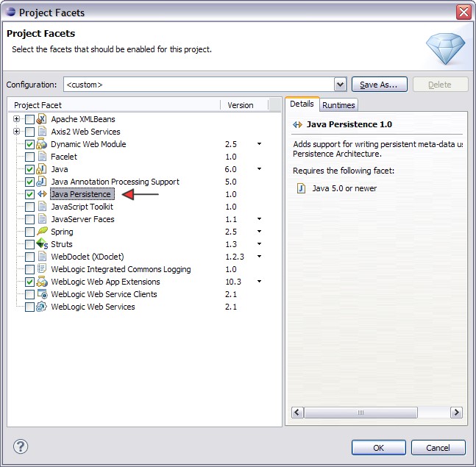Select the JavaScript Toolkit row label

click(82, 207)
